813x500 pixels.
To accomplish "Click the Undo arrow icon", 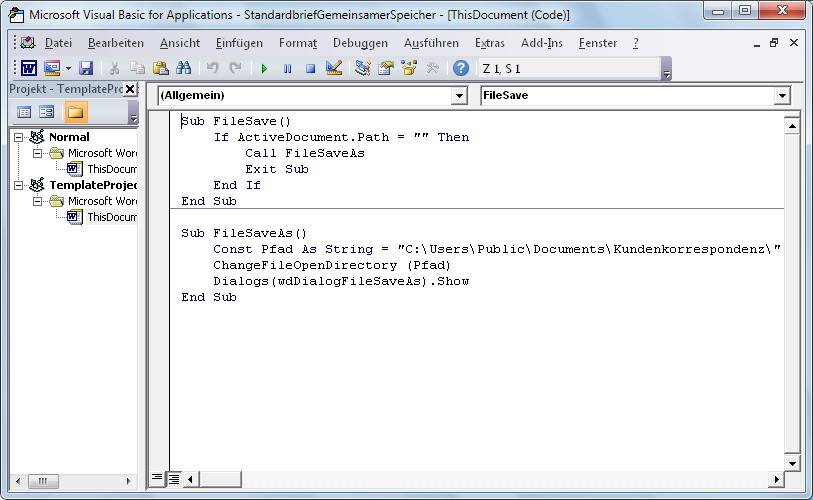I will point(212,68).
